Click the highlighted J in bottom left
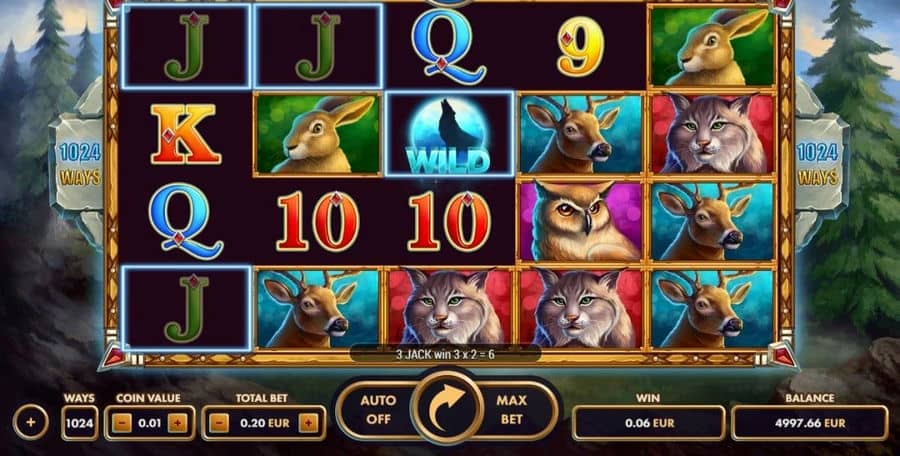The image size is (900, 456). pos(186,308)
